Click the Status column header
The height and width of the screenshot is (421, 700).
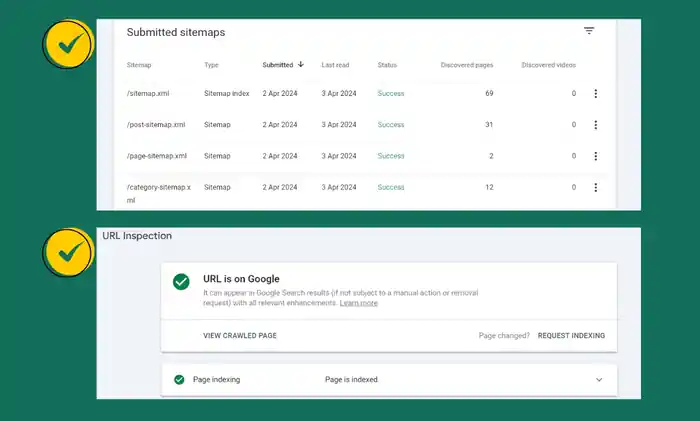(387, 65)
